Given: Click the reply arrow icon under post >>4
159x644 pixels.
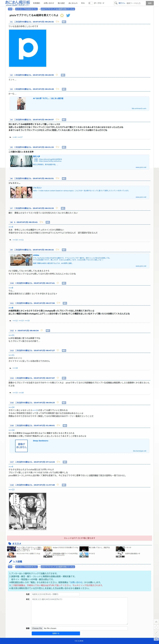Looking at the screenshot, I should pos(10,137).
